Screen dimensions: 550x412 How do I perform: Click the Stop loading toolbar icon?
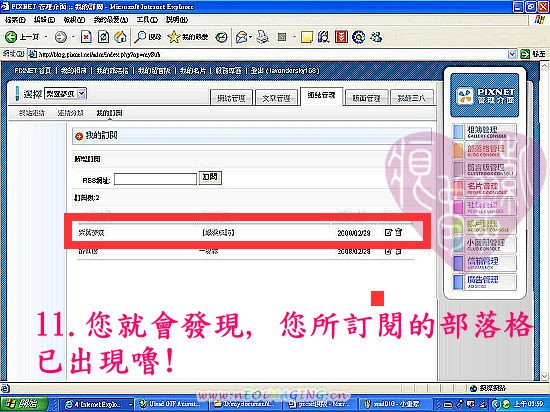pos(86,37)
